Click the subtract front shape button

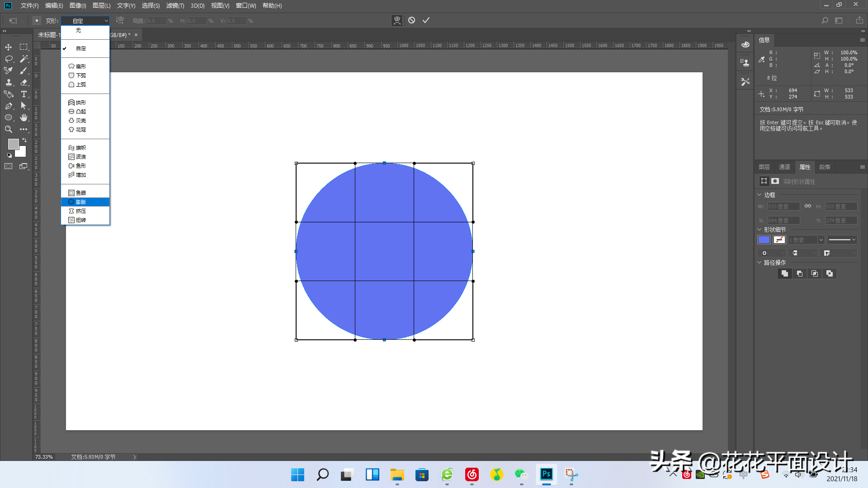[x=800, y=273]
